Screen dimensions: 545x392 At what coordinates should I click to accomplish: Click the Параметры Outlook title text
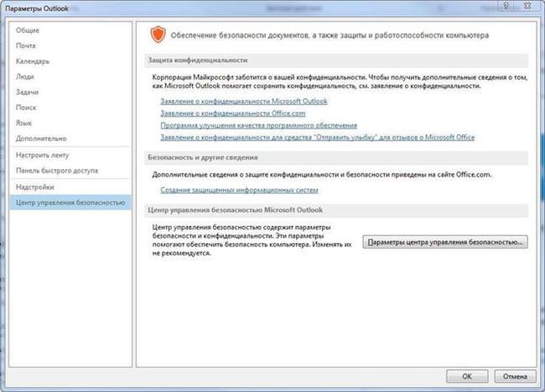37,8
